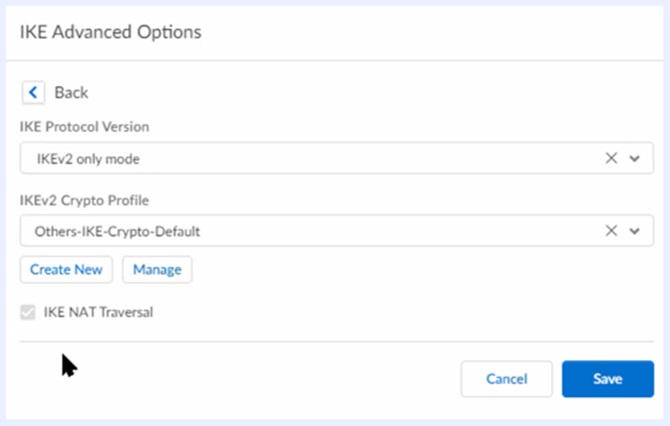Click the Back chevron arrow icon
The width and height of the screenshot is (670, 426).
[x=34, y=92]
